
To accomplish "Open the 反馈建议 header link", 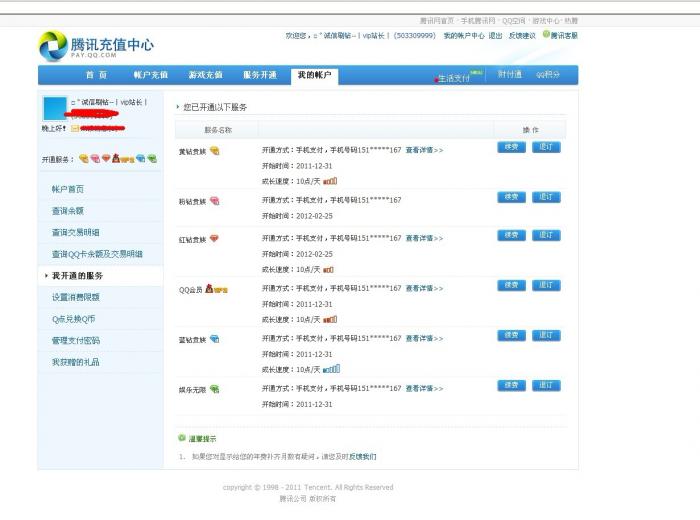I will [x=522, y=36].
